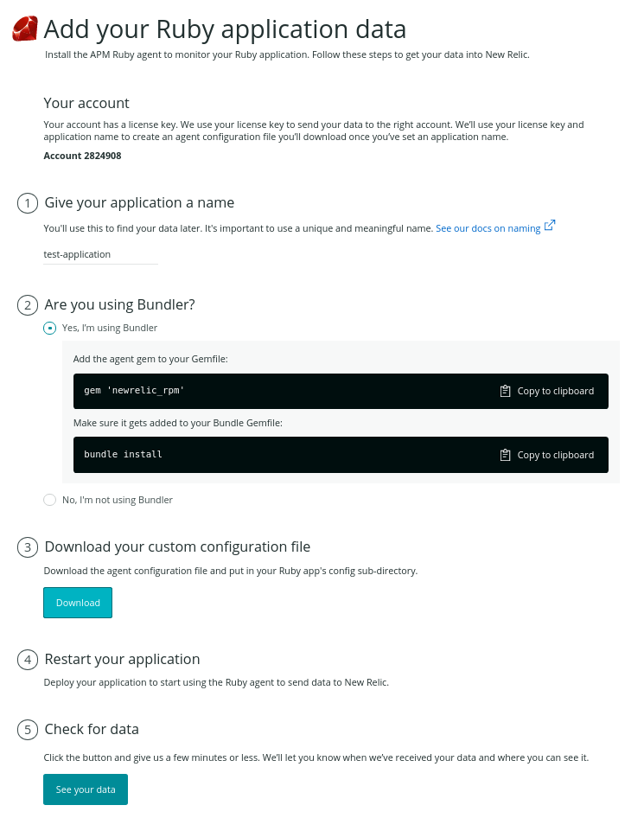Click clipboard icon for bundle install

(506, 455)
